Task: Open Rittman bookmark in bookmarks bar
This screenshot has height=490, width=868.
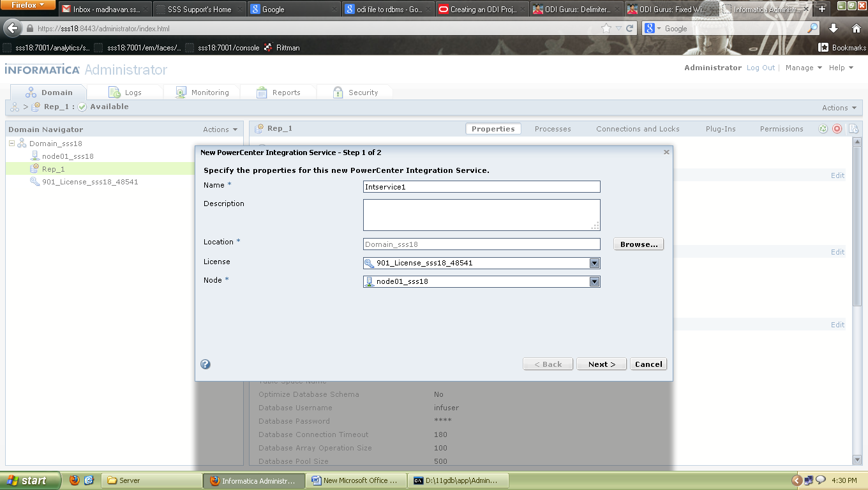Action: pyautogui.click(x=282, y=48)
